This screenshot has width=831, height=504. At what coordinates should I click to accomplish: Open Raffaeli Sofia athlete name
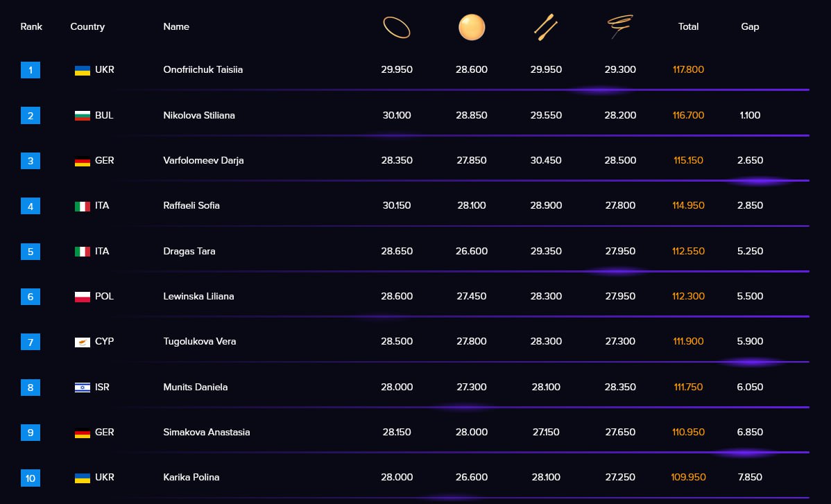click(x=191, y=205)
